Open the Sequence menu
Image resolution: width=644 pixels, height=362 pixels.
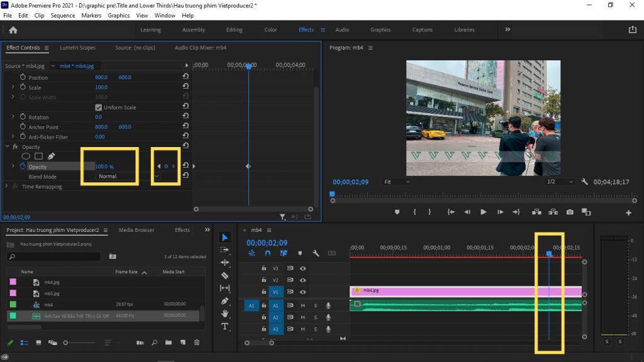62,15
